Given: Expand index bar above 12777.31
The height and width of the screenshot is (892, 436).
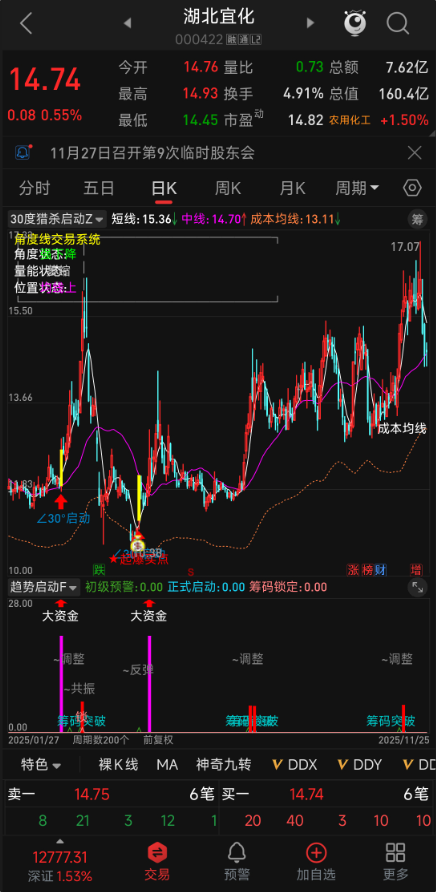Looking at the screenshot, I should 60,841.
